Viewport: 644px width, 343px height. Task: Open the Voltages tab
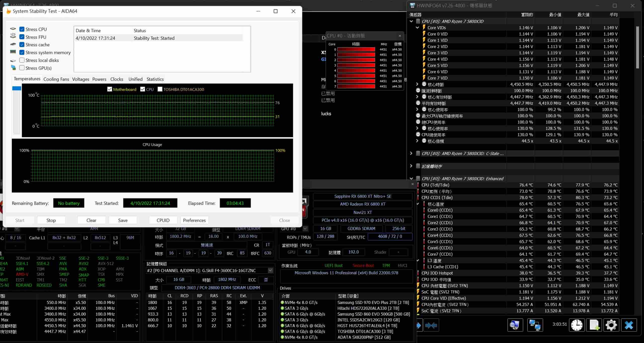click(x=80, y=79)
